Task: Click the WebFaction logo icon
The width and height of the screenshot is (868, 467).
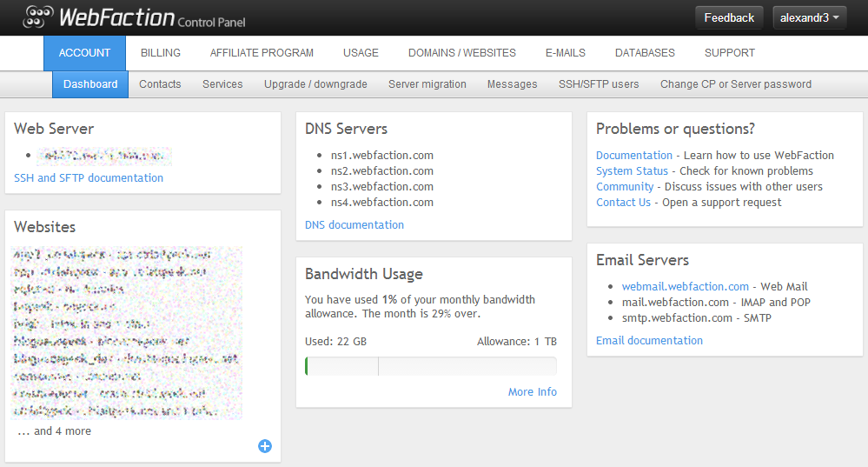Action: point(38,17)
